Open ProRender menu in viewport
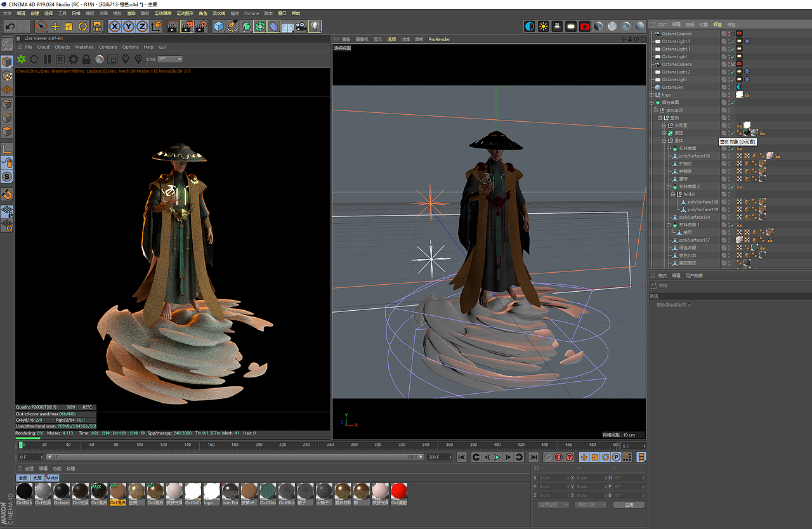 (439, 39)
